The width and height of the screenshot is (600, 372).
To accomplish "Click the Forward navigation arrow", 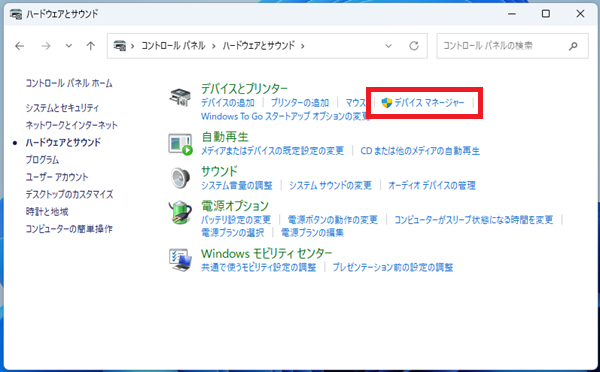I will point(46,46).
